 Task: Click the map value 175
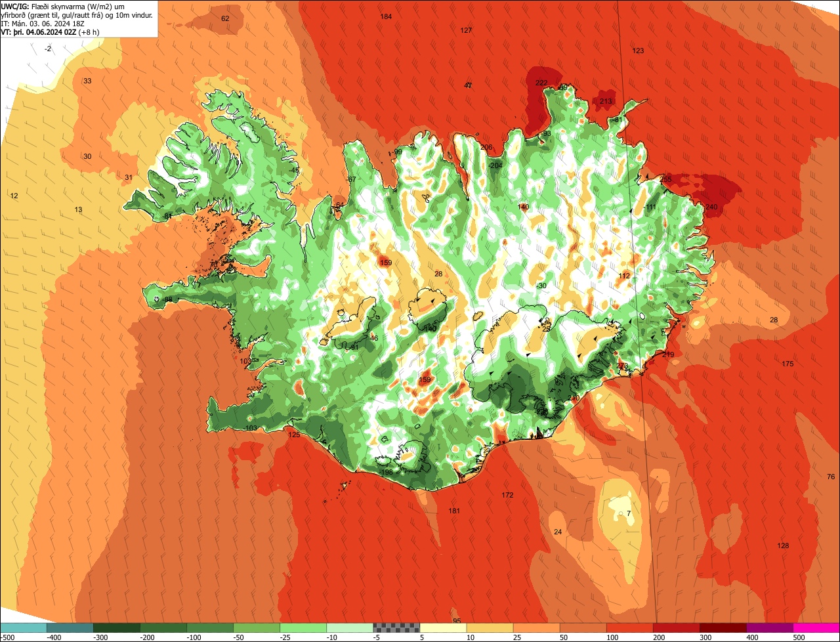pyautogui.click(x=788, y=364)
